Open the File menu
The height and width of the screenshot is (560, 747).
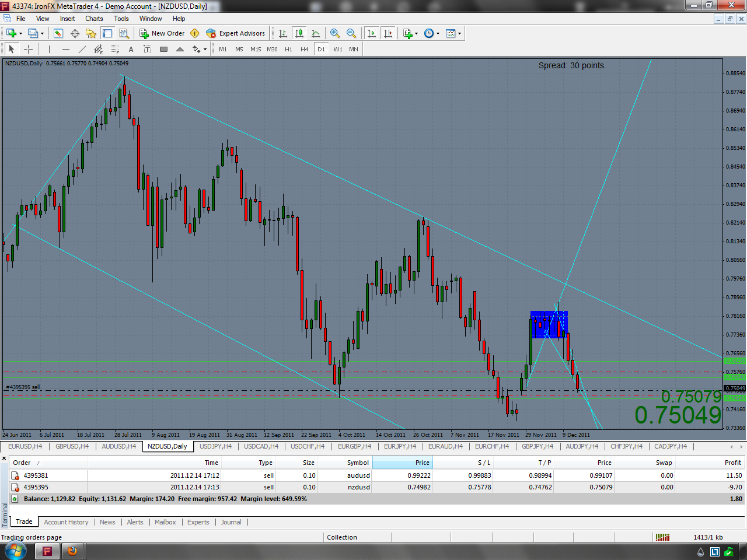[21, 19]
